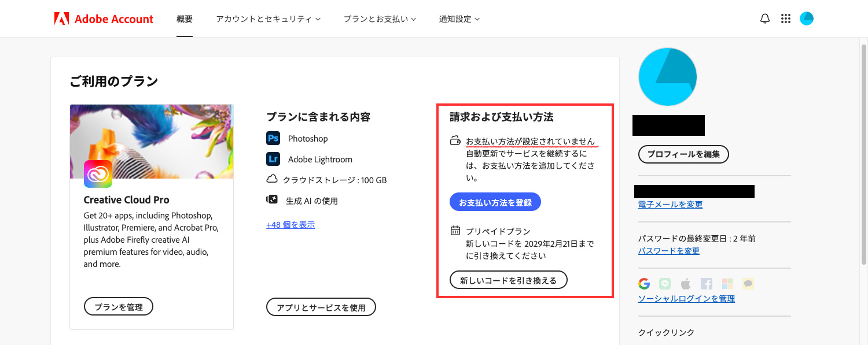Viewport: 868px width, 345px height.
Task: Click the green LINE login icon
Action: click(x=665, y=284)
